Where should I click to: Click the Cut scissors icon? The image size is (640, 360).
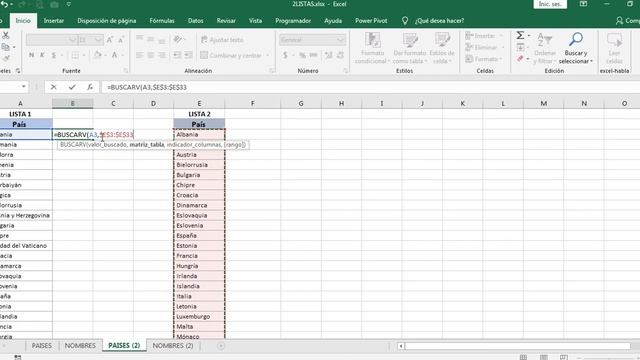[5, 36]
